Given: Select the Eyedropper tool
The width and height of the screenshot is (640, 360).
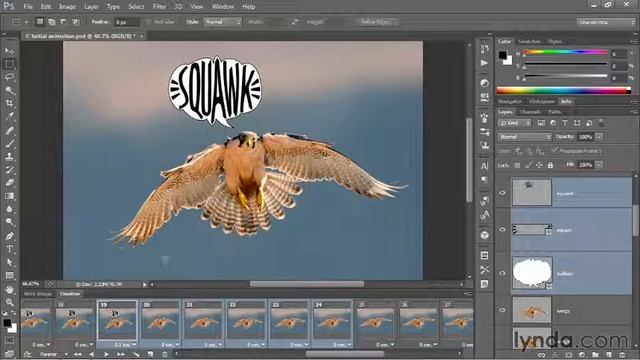Looking at the screenshot, I should point(9,116).
